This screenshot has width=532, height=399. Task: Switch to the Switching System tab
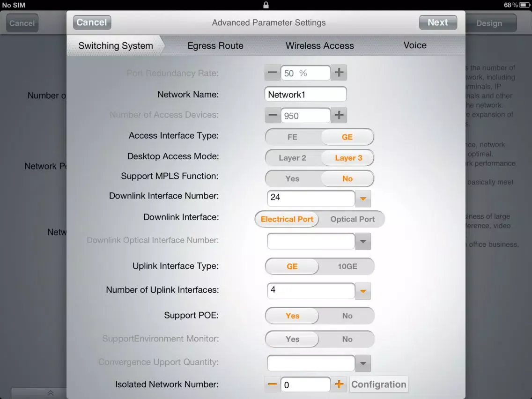(115, 45)
